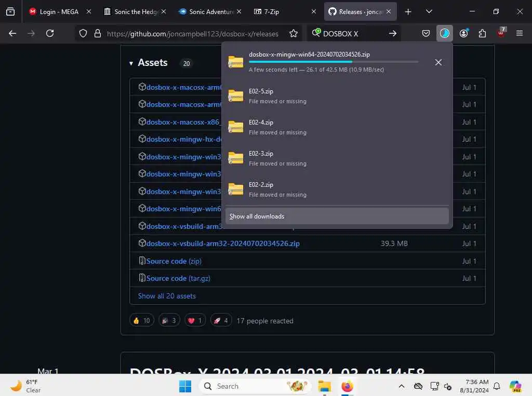Click Show all 20 assets link
Image resolution: width=532 pixels, height=396 pixels.
pos(167,296)
